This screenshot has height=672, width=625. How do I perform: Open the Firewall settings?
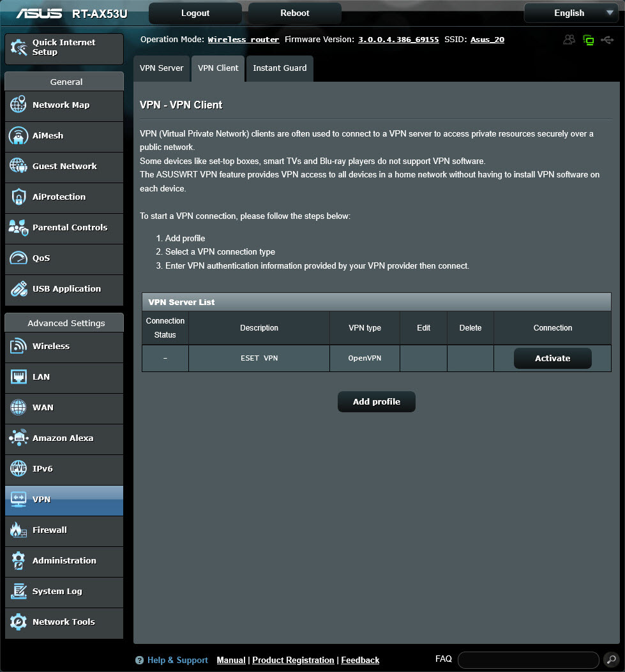[x=64, y=530]
